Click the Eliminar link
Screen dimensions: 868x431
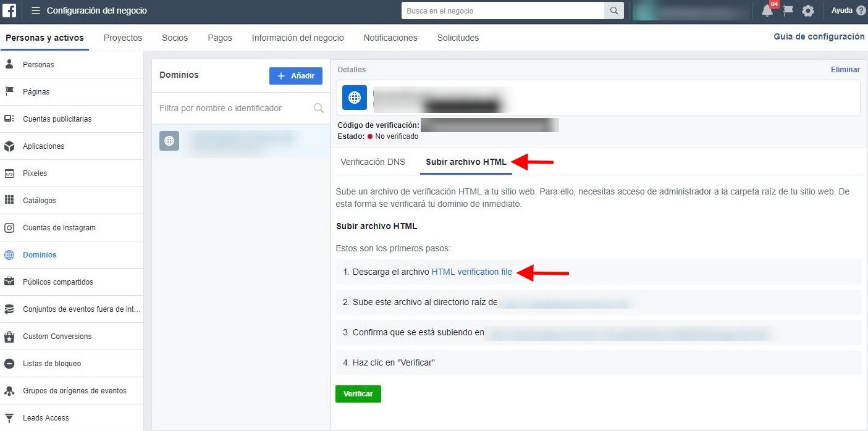point(845,70)
